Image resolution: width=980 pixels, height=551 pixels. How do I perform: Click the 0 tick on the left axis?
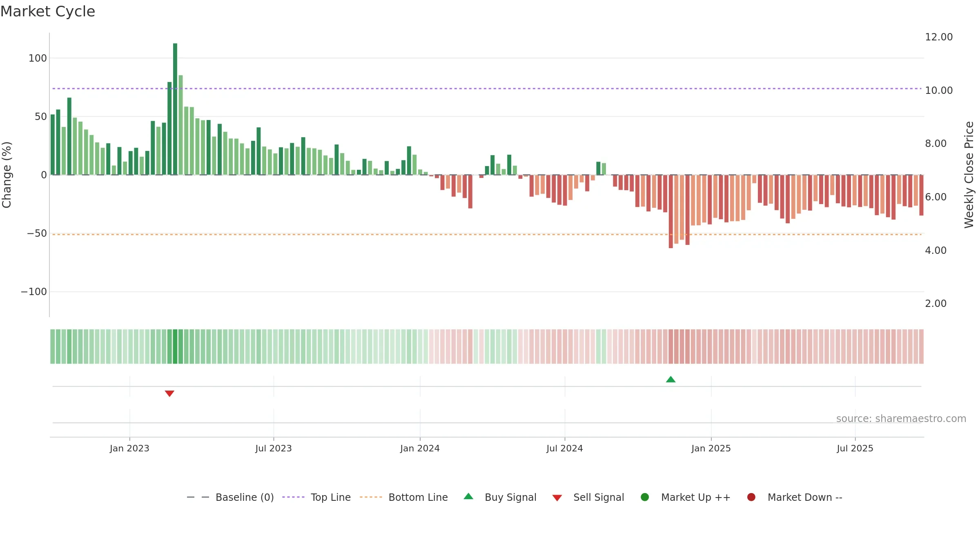[x=44, y=175]
